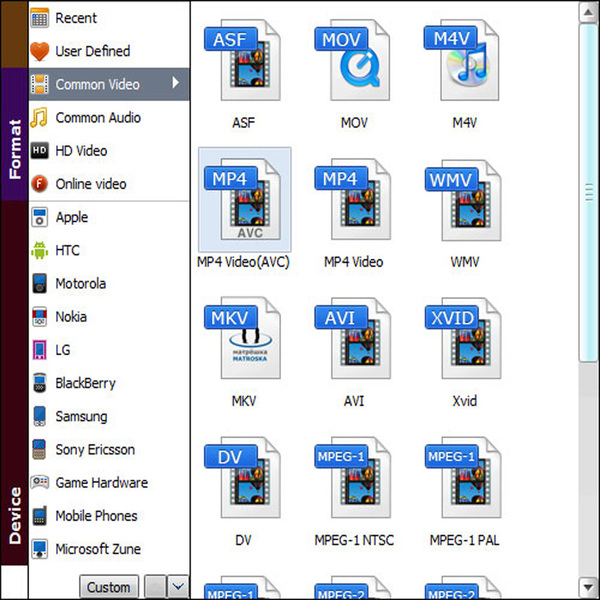Click the scrollbar up arrow
Viewport: 600px width, 600px height.
point(588,13)
